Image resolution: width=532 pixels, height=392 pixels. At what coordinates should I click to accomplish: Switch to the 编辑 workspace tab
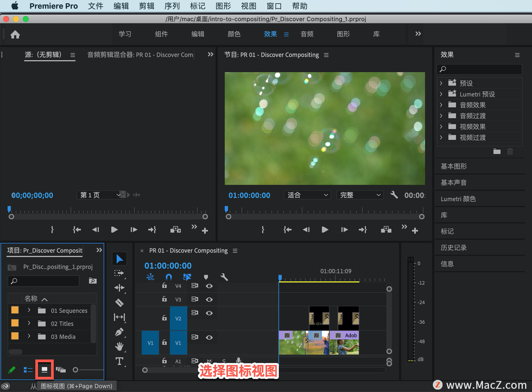(198, 34)
